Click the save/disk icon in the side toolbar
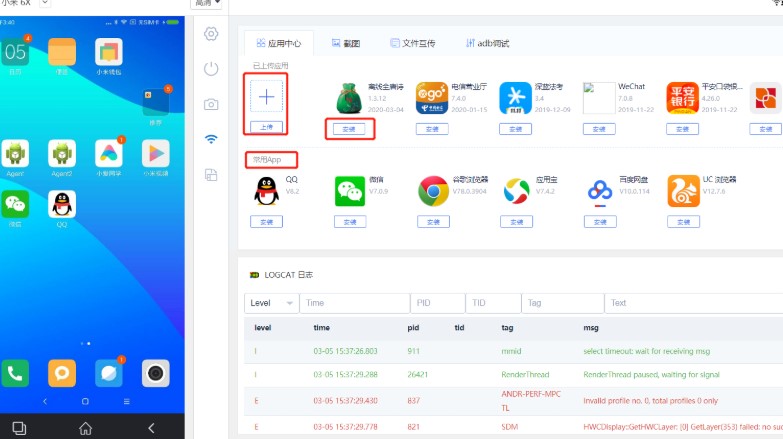Viewport: 783px width, 439px height. click(211, 175)
